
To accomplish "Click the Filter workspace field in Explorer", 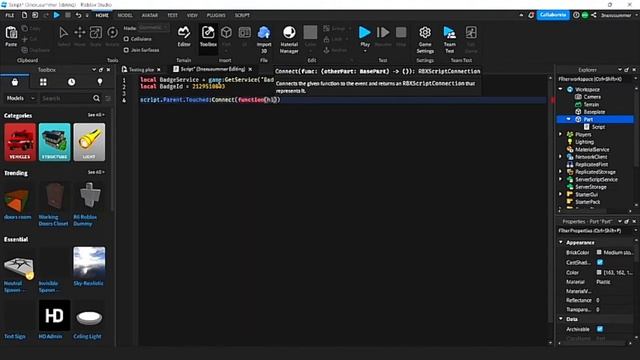I will 594,79.
